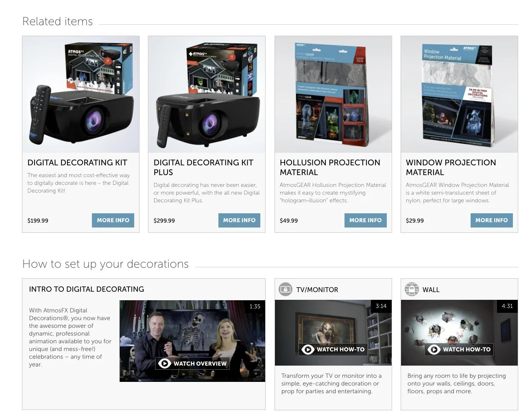Screen dimensions: 532x416
Task: Open the Wall how-to video thumbnail
Action: click(x=459, y=333)
